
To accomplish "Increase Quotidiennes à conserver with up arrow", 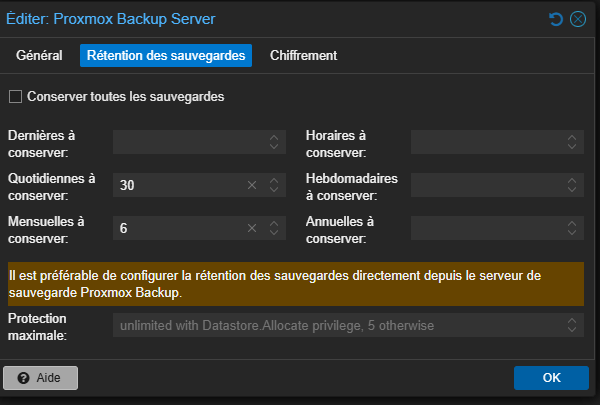I will [274, 180].
